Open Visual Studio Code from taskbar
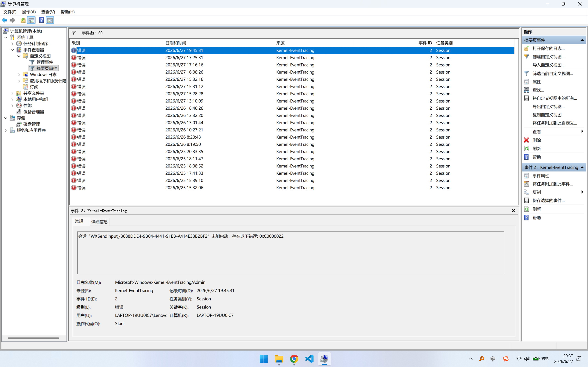Screen dimensions: 588x367 (x=309, y=359)
